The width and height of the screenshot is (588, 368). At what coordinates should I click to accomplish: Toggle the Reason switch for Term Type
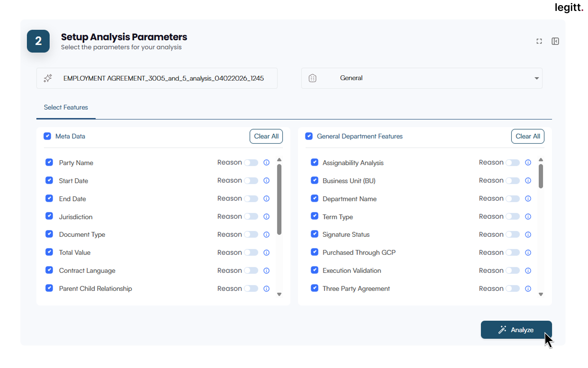[x=513, y=216]
